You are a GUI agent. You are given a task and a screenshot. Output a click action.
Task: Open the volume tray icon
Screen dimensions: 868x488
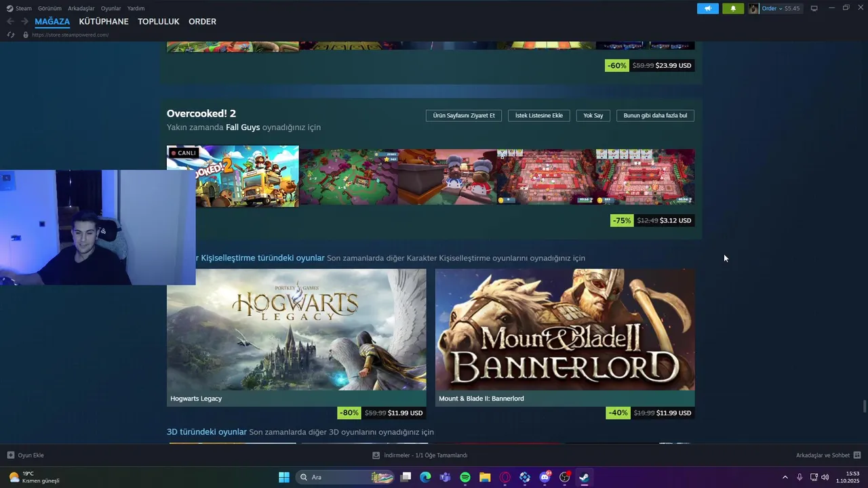pyautogui.click(x=825, y=477)
